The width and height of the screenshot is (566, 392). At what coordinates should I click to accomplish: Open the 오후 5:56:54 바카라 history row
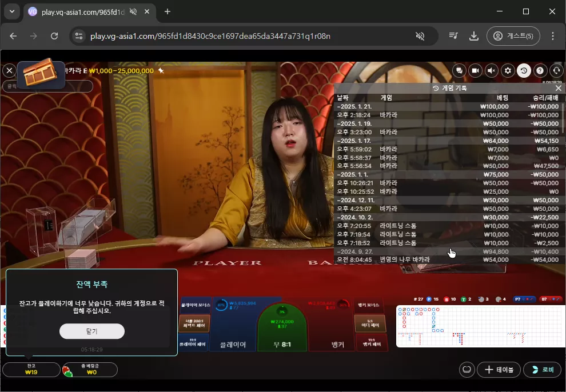point(448,166)
